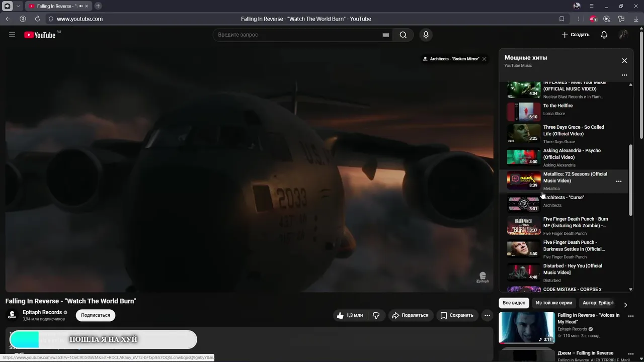Open the Darkness Settles In thumbnail
The width and height of the screenshot is (644, 362).
point(523,249)
